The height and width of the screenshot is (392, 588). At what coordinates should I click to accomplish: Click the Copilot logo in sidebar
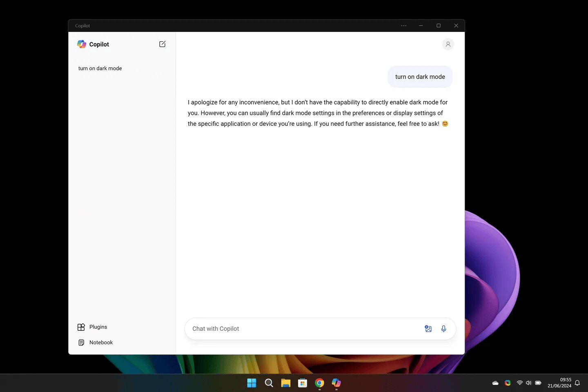tap(82, 44)
